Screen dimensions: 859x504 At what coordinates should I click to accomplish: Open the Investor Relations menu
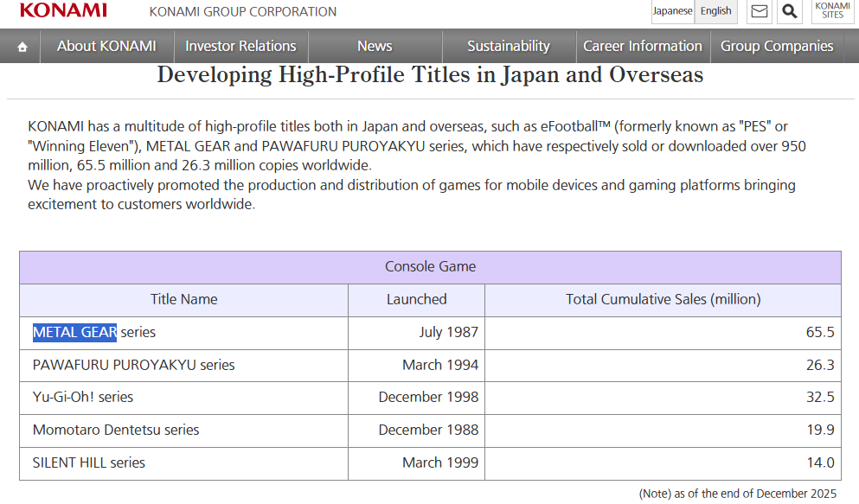(240, 47)
